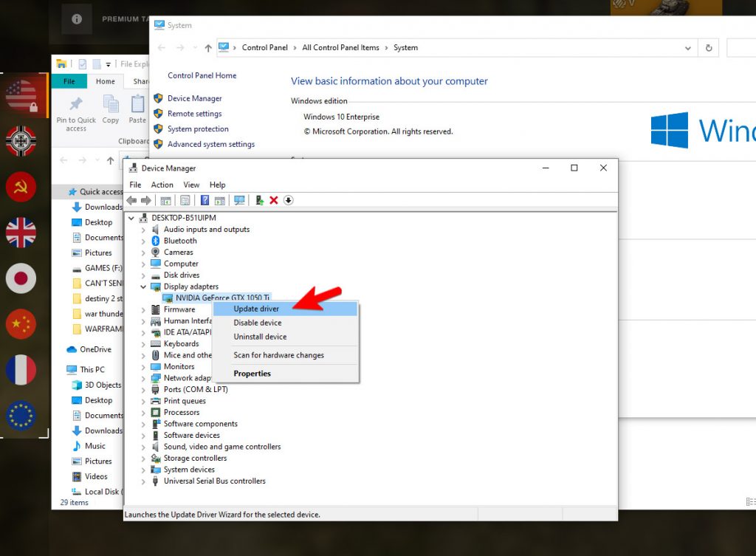This screenshot has width=756, height=556.
Task: Click All Control Panel Items in the breadcrumb
Action: coord(341,48)
